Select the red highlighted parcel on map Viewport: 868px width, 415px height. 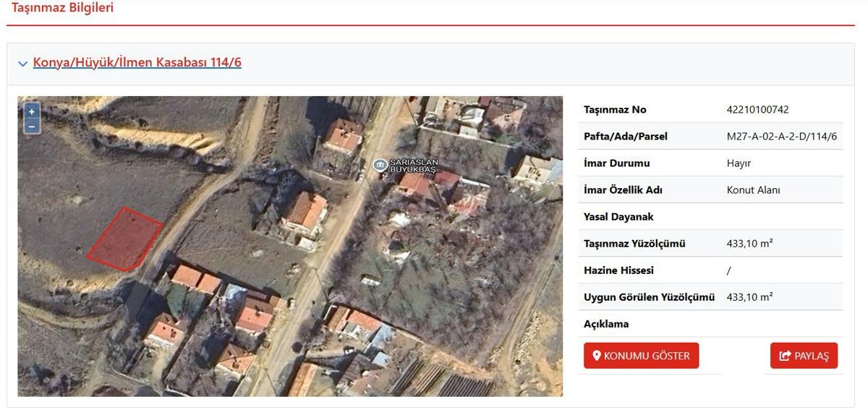click(x=125, y=239)
